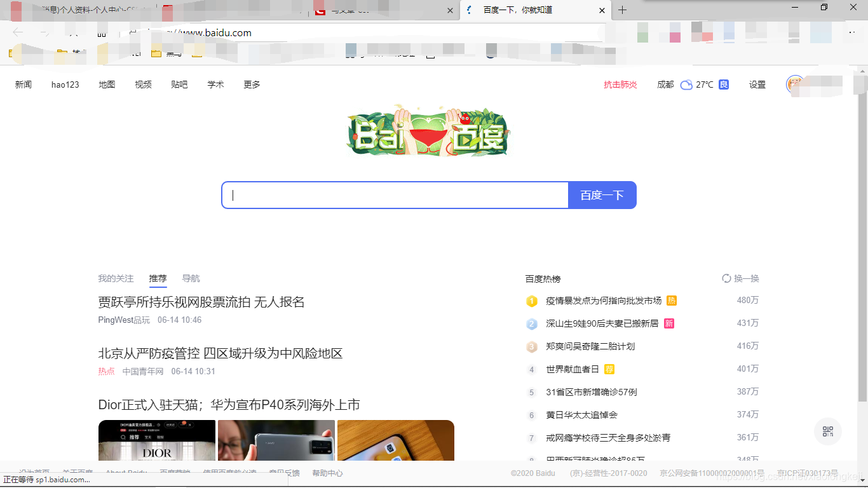Open the 设置 settings menu
The image size is (868, 488).
757,85
